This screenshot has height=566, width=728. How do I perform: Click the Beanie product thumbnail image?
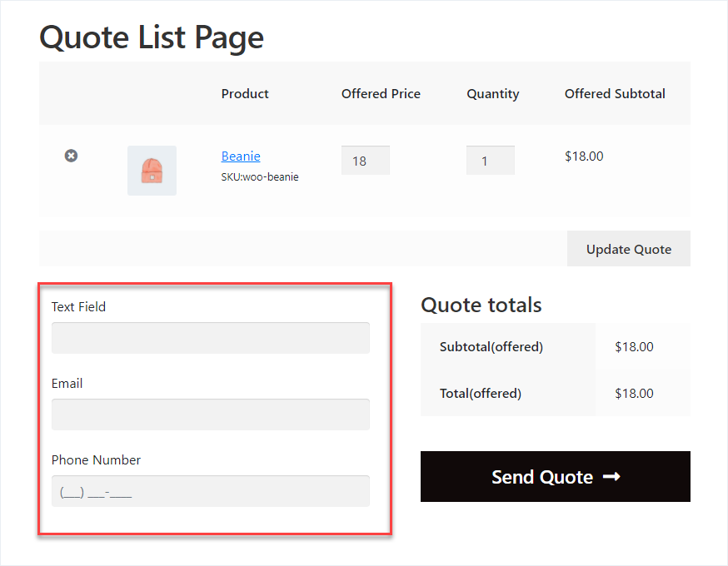tap(152, 170)
